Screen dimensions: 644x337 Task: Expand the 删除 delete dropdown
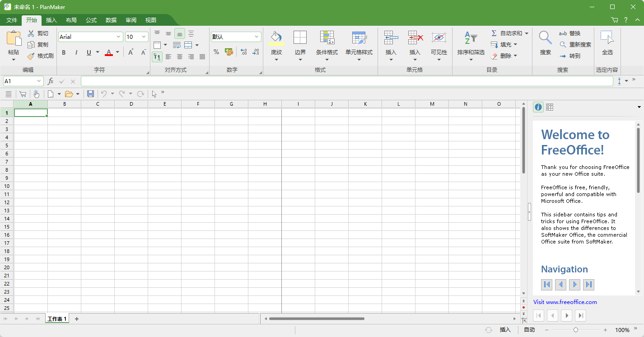point(515,56)
